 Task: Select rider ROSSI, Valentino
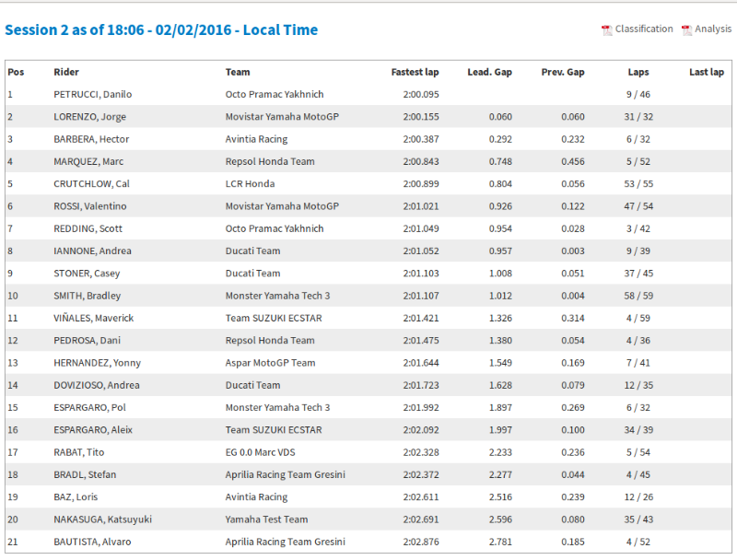pyautogui.click(x=89, y=206)
